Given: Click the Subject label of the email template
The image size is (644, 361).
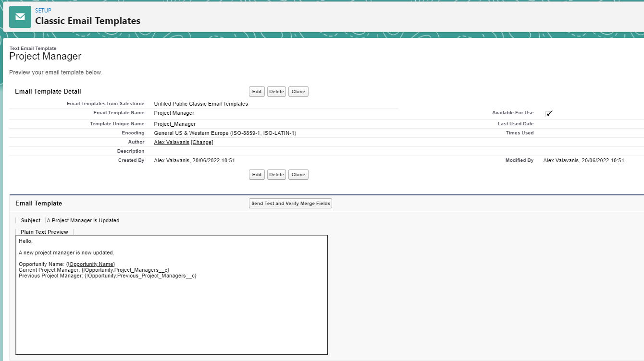Looking at the screenshot, I should (31, 220).
